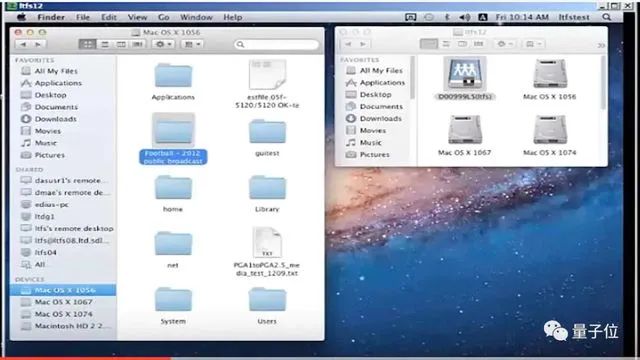Select the guitest folder

coord(267,131)
